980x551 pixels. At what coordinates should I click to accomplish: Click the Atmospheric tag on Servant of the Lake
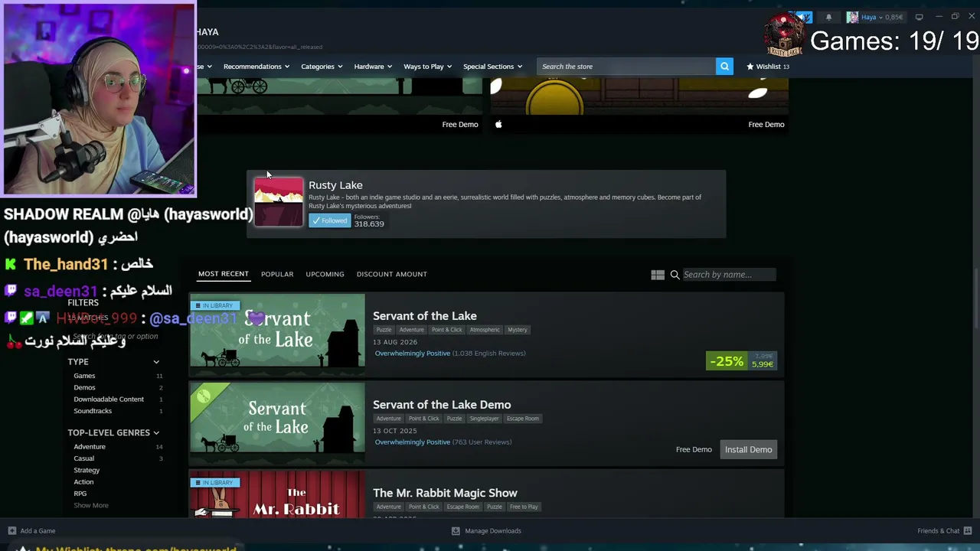pos(485,330)
